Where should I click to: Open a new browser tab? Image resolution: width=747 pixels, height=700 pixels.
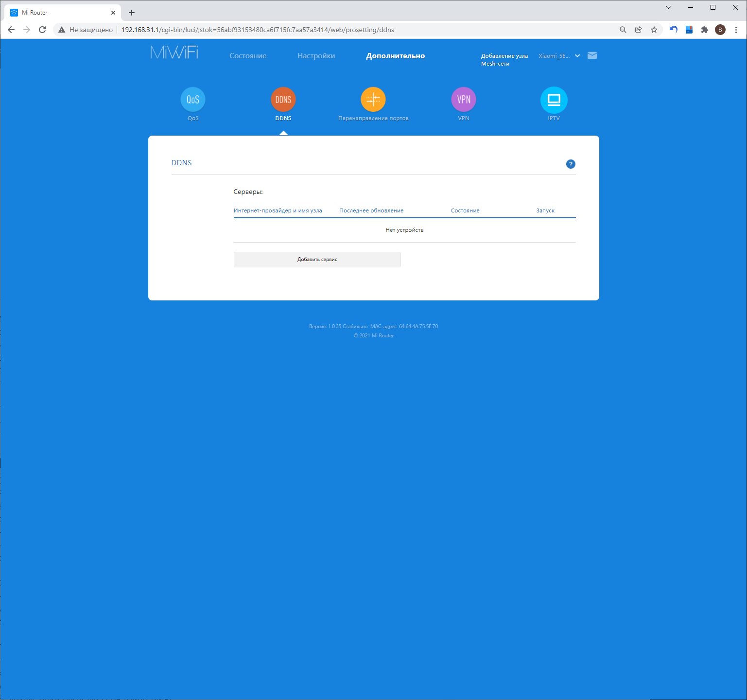pyautogui.click(x=132, y=13)
